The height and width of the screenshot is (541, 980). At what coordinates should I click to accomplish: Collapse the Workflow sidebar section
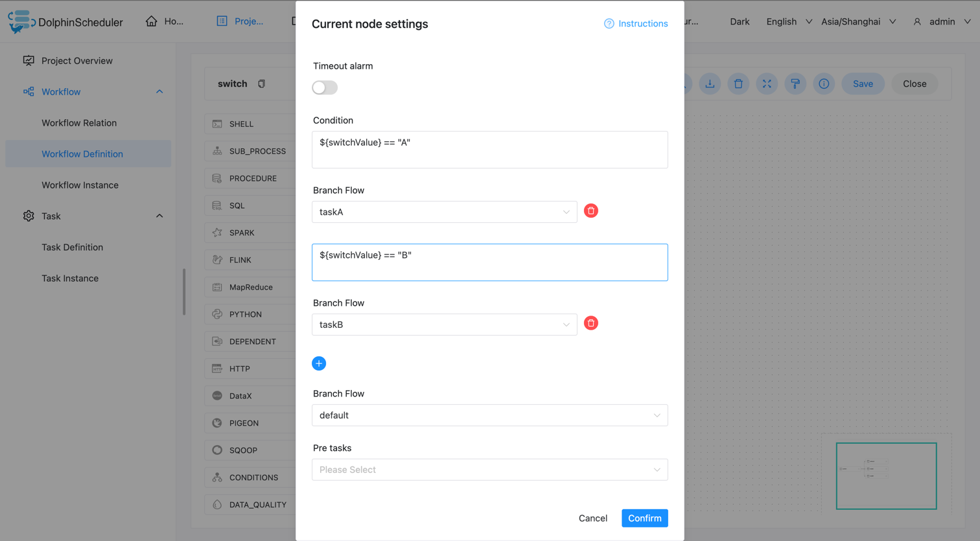pyautogui.click(x=159, y=91)
